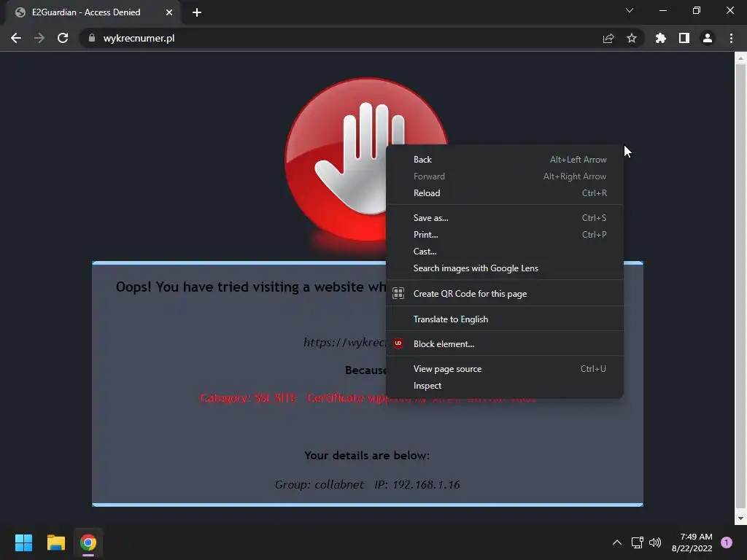Screen dimensions: 747x560
Task: Click the uBlock Origin shield icon
Action: pyautogui.click(x=398, y=343)
